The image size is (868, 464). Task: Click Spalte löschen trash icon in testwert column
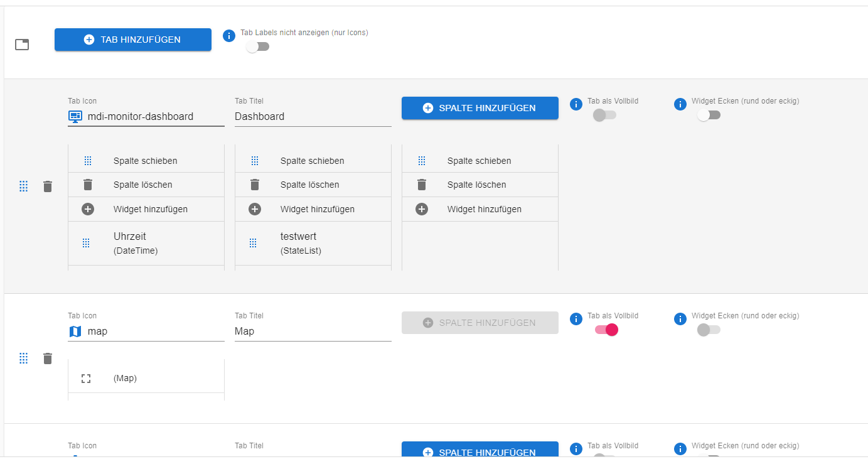point(255,185)
